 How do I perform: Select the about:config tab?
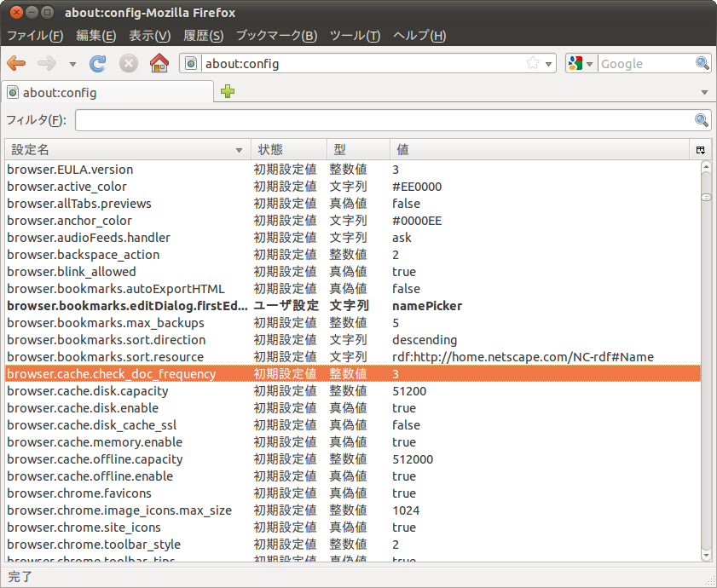107,92
